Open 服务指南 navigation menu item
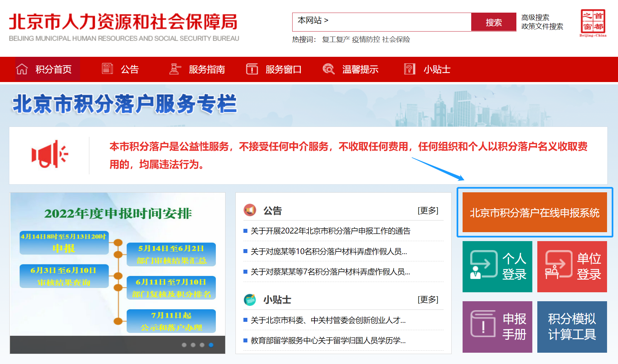 point(207,69)
